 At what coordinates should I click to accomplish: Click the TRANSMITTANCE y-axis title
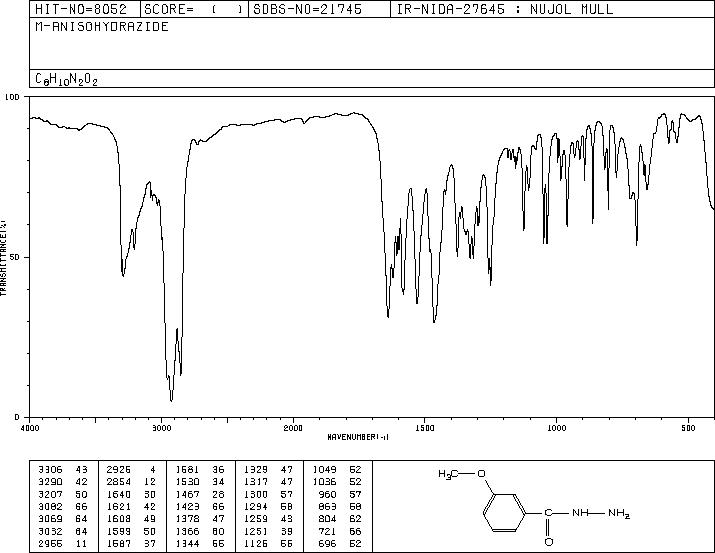click(x=3, y=257)
